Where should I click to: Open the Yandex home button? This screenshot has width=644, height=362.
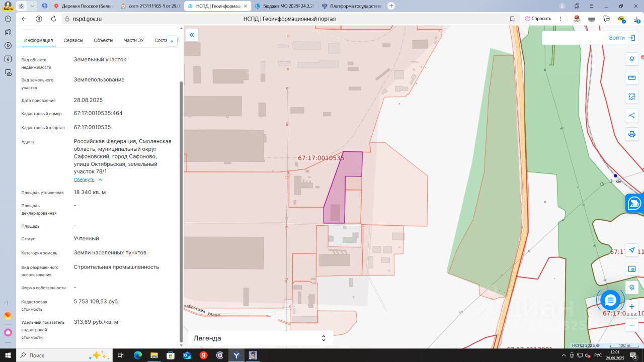tap(39, 19)
